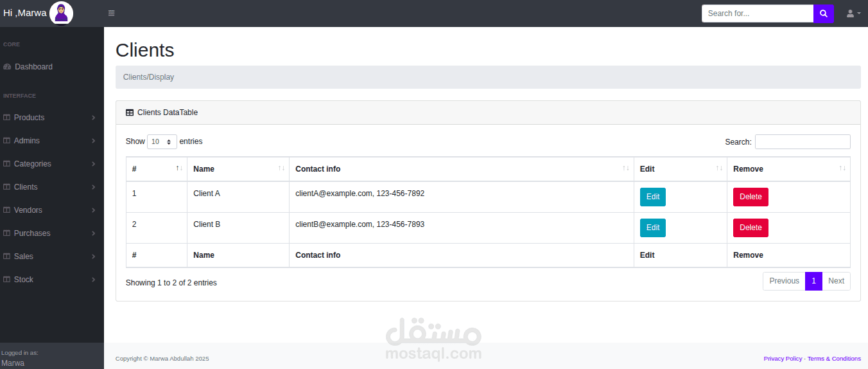Sort by the Remove column arrows

[842, 168]
